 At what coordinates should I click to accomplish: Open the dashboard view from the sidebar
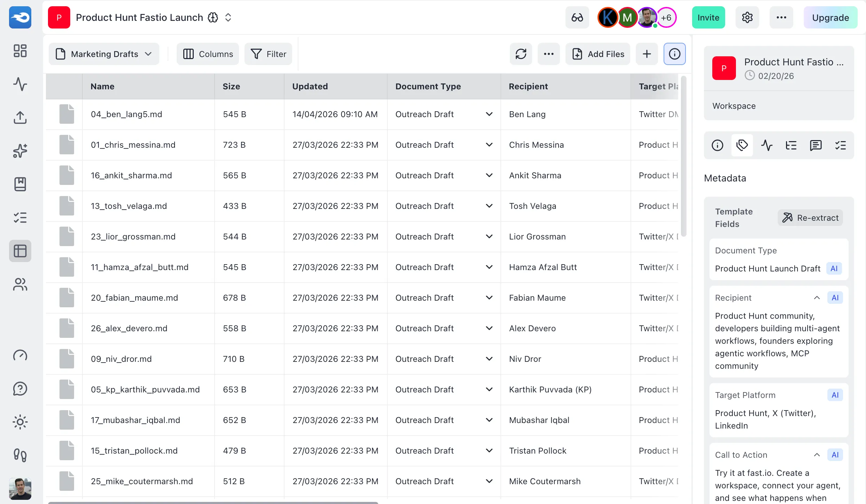tap(20, 51)
